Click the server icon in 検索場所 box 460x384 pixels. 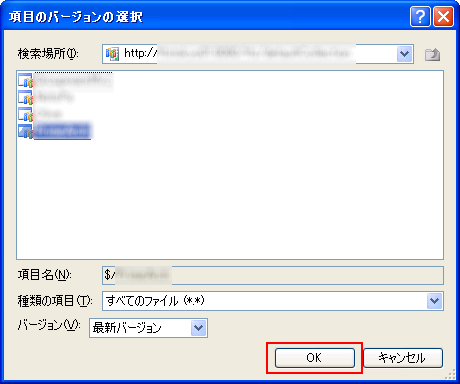[112, 54]
